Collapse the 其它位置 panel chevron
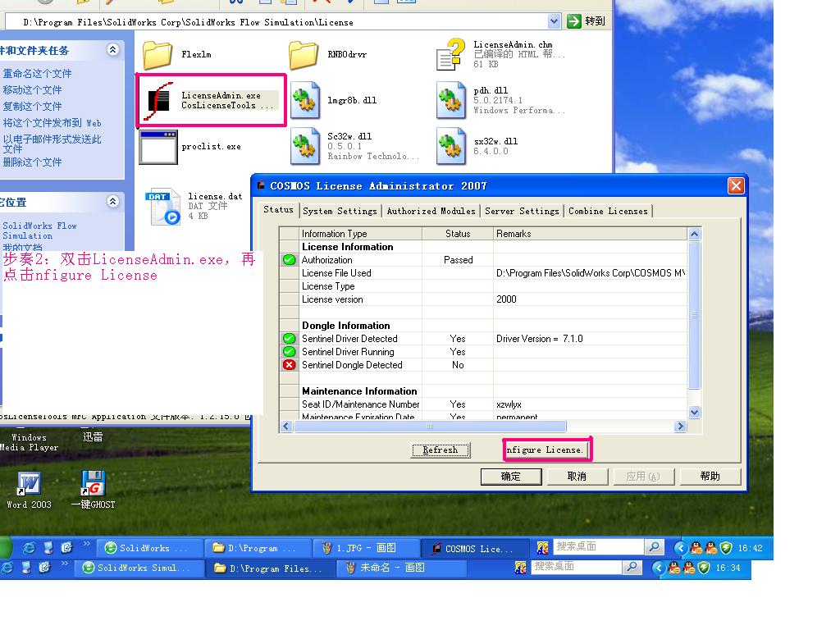Image resolution: width=840 pixels, height=630 pixels. tap(112, 202)
